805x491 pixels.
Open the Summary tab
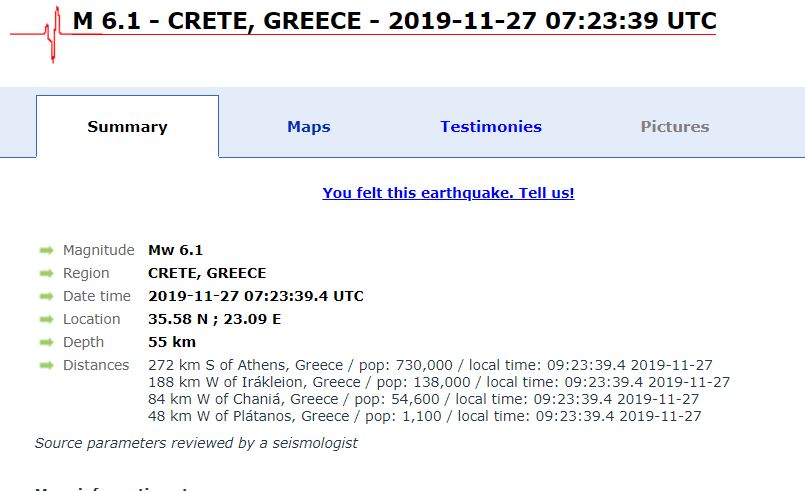(127, 126)
